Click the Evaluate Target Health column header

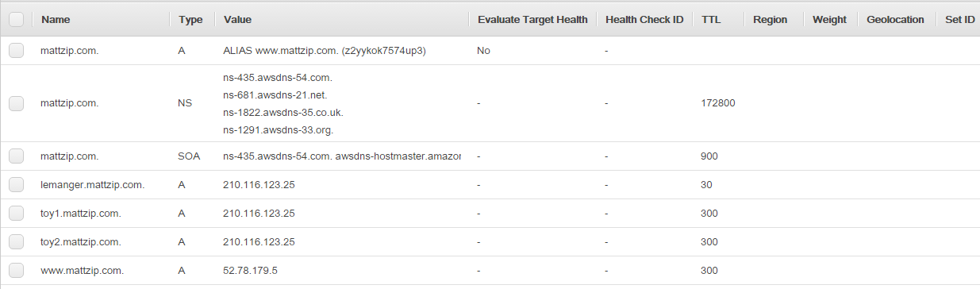pos(532,19)
